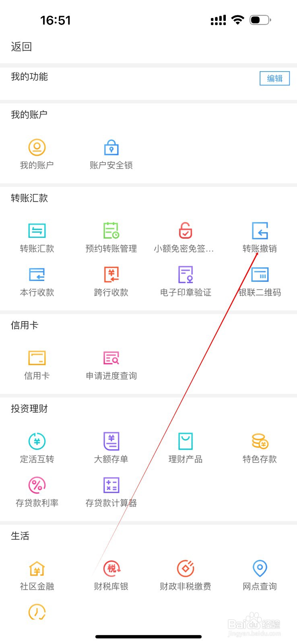
Task: Open 银联二维码 QR code icon
Action: click(260, 275)
